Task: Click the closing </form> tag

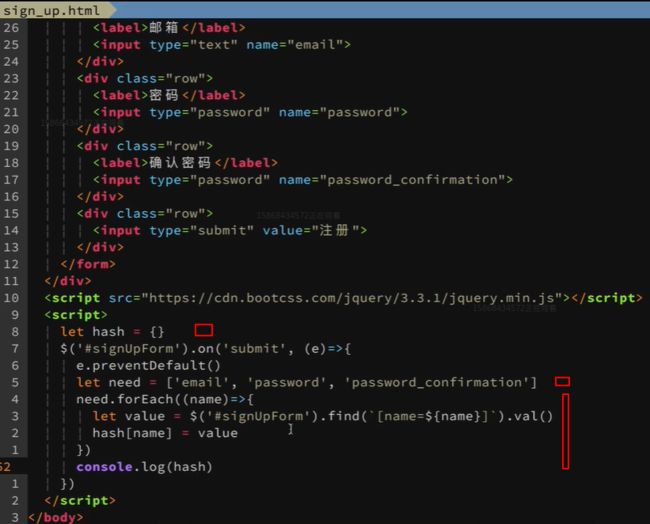Action: point(88,264)
